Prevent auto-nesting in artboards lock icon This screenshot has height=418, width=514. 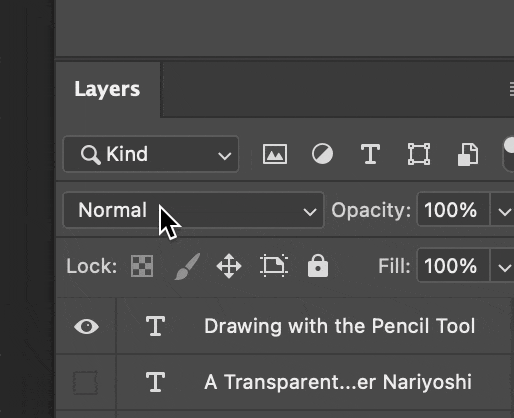point(274,266)
